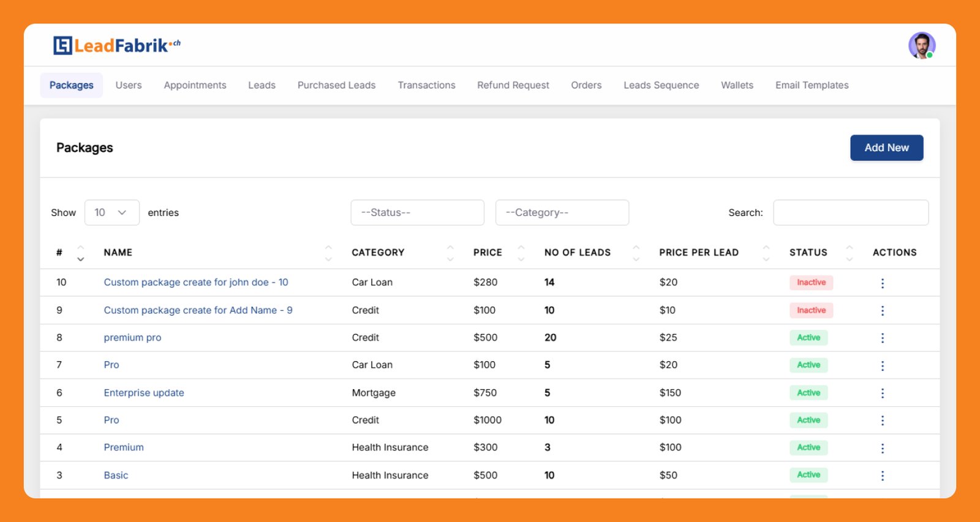Sort by No of Leads column arrows
Image resolution: width=980 pixels, height=522 pixels.
636,253
